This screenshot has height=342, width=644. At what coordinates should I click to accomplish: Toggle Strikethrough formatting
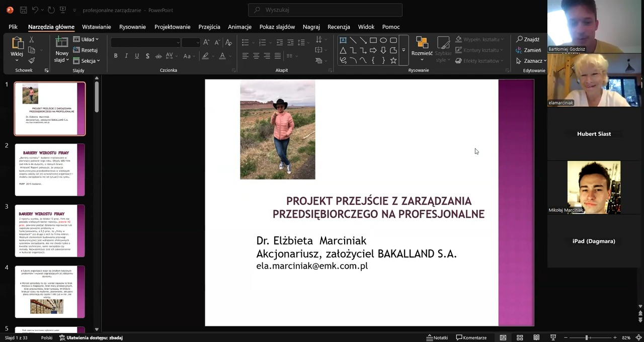tap(158, 56)
